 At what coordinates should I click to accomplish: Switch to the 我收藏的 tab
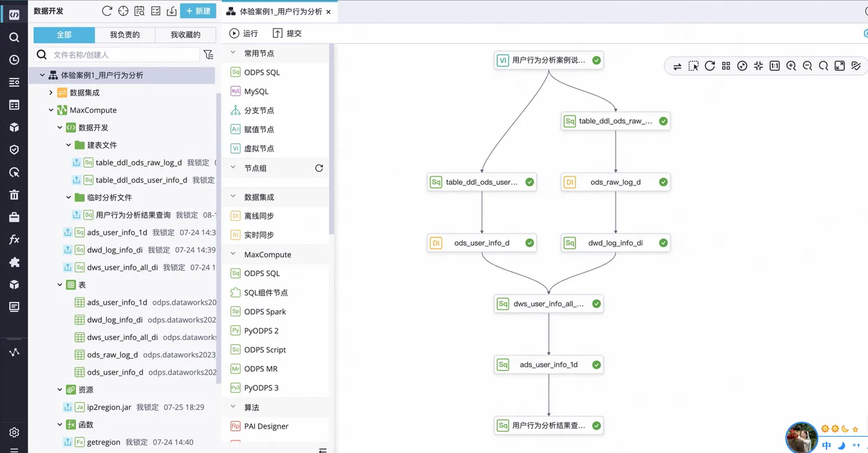(x=185, y=35)
